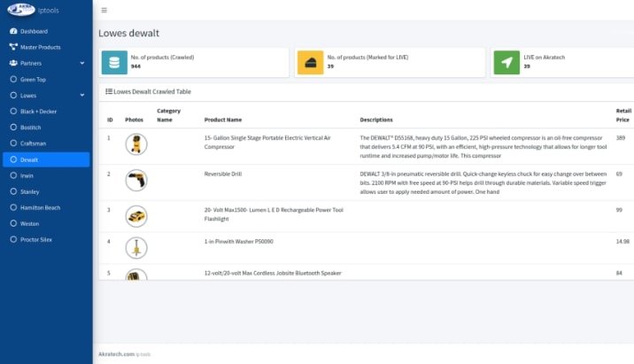Open the Reversible Drill photo thumbnail
This screenshot has height=364, width=634.
click(136, 180)
